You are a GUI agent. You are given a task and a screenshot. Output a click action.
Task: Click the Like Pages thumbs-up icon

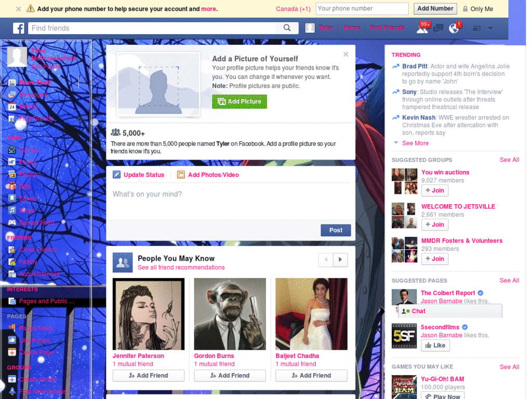tap(12, 340)
